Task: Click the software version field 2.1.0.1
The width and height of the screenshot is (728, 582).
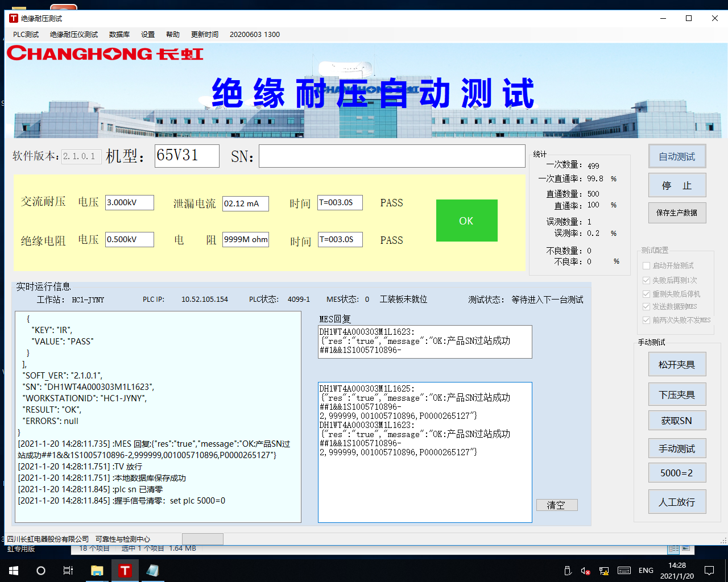Action: pos(81,156)
